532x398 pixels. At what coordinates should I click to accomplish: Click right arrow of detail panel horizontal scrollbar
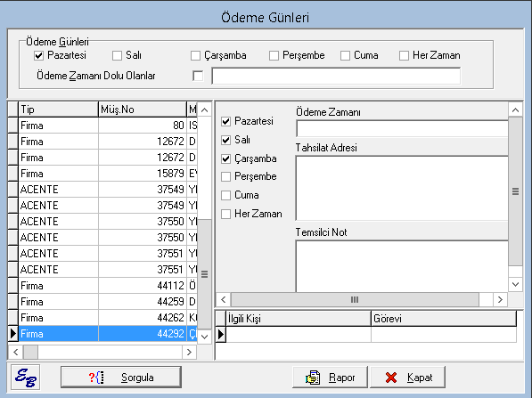click(500, 300)
